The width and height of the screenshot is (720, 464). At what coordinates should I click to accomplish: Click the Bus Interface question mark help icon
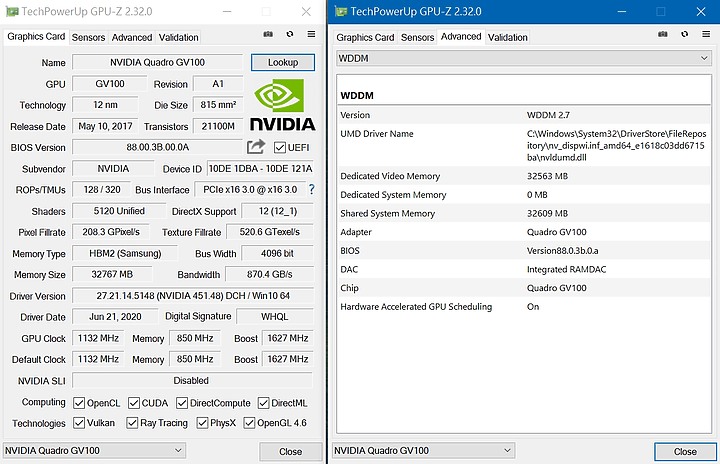tap(312, 189)
